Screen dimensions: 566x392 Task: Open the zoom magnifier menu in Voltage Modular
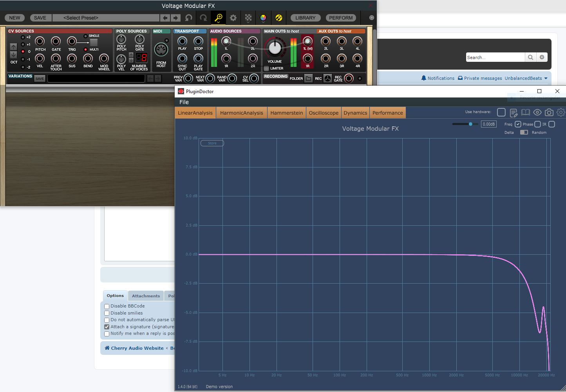[218, 18]
